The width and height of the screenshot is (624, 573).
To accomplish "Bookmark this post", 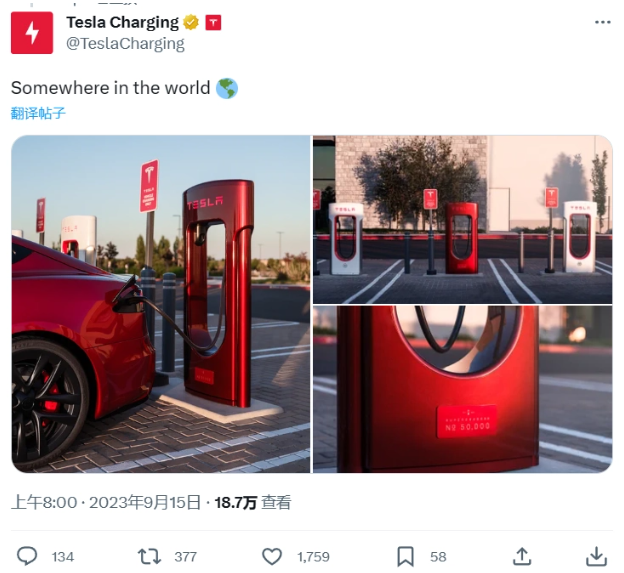I will click(406, 556).
